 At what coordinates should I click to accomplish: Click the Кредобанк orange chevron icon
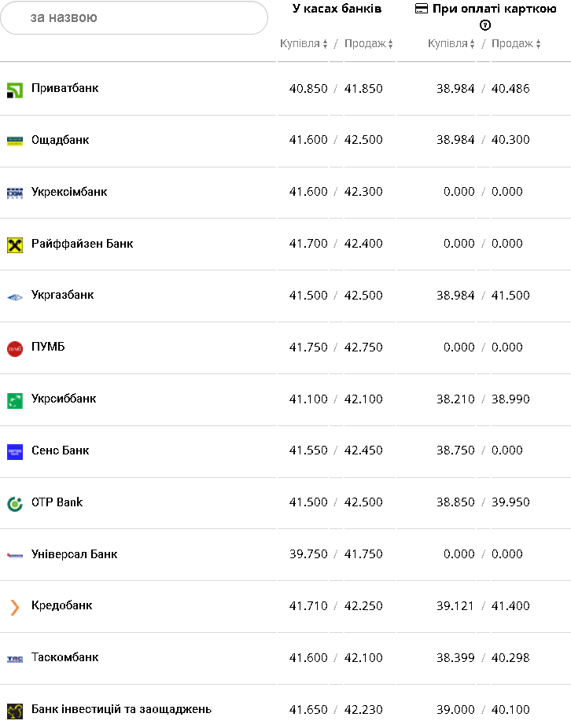15,607
